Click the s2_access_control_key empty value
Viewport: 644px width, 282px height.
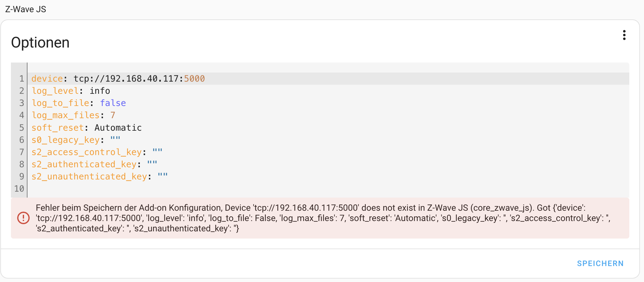(157, 151)
